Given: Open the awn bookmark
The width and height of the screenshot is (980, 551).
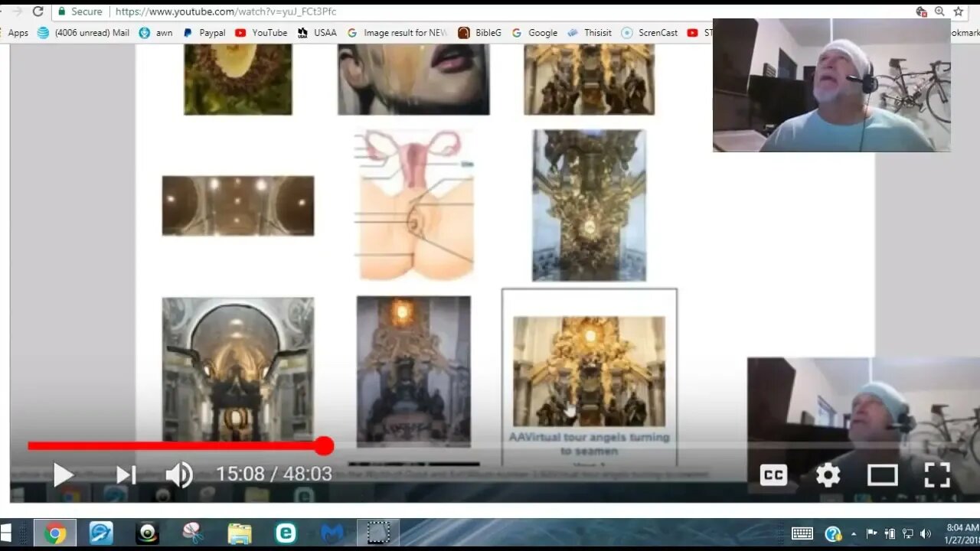Looking at the screenshot, I should coord(155,33).
